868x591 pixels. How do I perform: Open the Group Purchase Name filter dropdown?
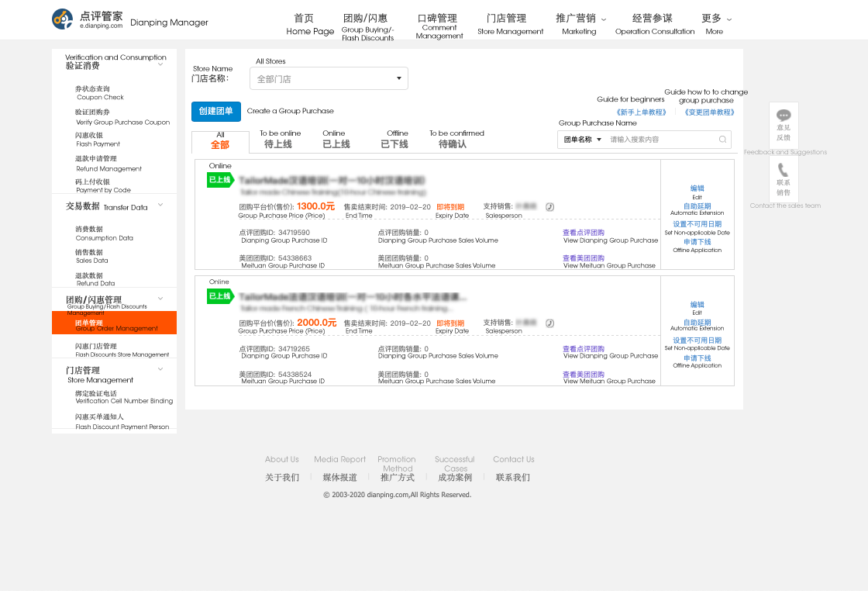point(582,140)
